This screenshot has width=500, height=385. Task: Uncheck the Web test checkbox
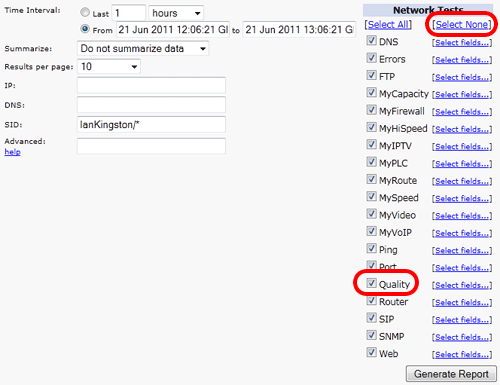(371, 353)
